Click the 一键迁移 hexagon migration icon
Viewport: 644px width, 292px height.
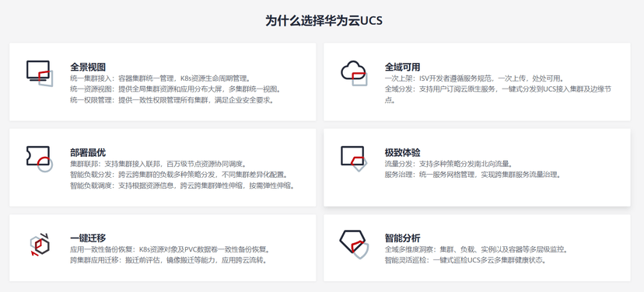40,245
